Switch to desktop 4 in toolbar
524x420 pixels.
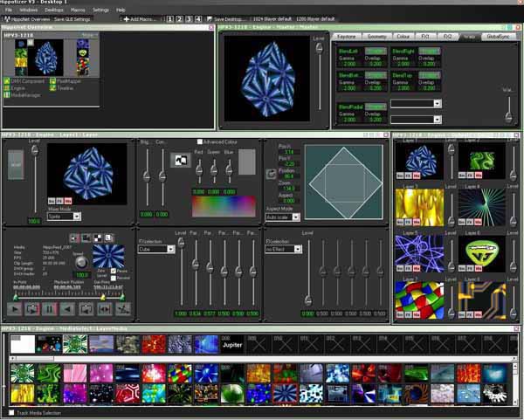tap(198, 19)
